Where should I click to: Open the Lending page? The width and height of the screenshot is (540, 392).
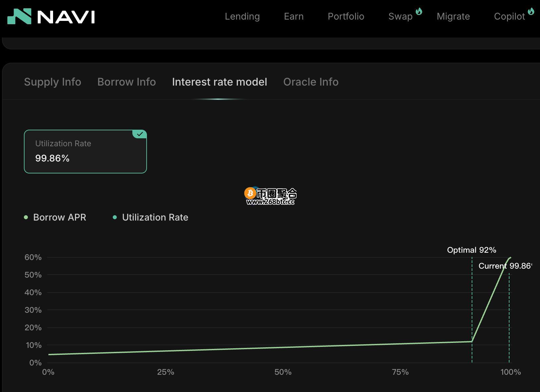(242, 16)
